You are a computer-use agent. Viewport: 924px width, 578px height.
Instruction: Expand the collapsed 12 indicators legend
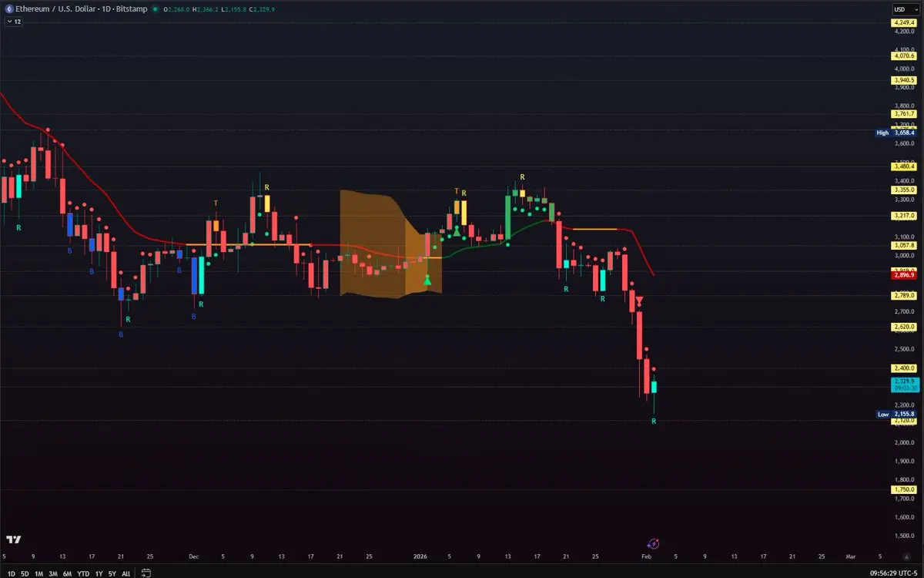13,22
